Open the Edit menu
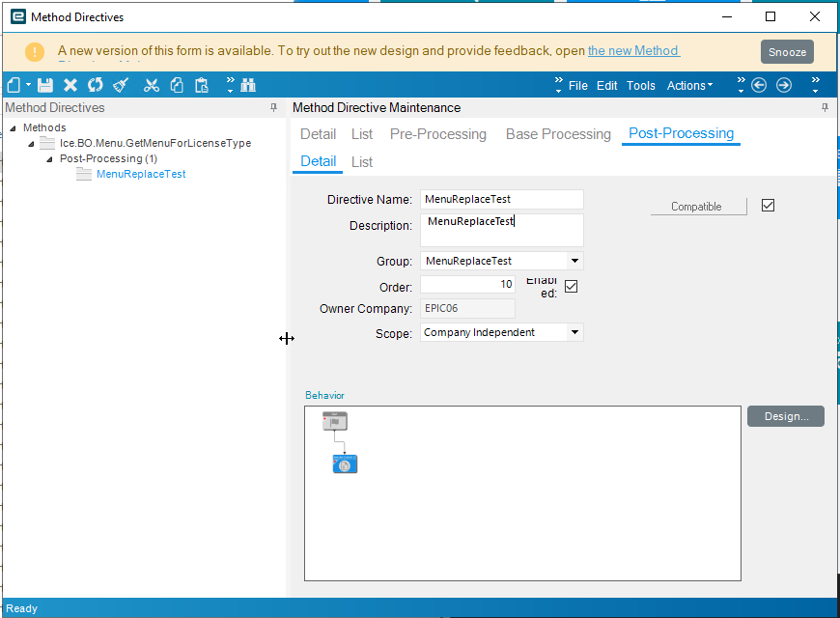Screen dimensions: 840x618 607,86
